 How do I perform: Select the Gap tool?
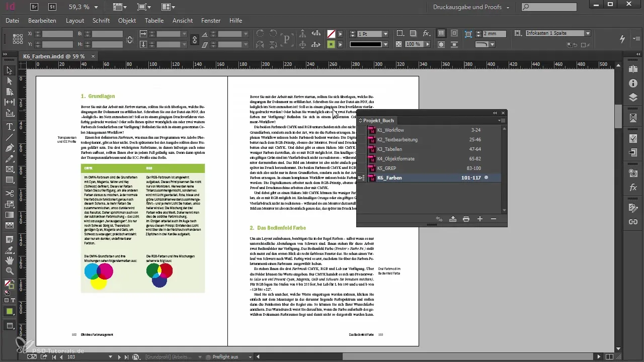pos(9,102)
